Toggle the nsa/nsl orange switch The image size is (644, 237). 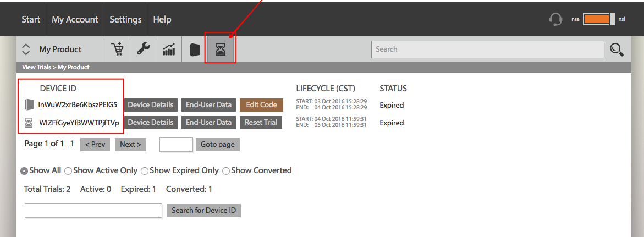[x=599, y=19]
